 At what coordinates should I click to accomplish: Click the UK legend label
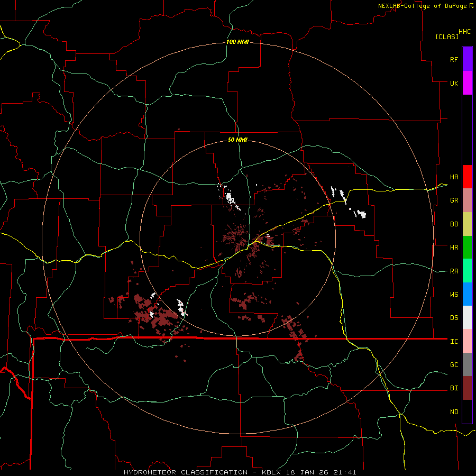pos(454,83)
